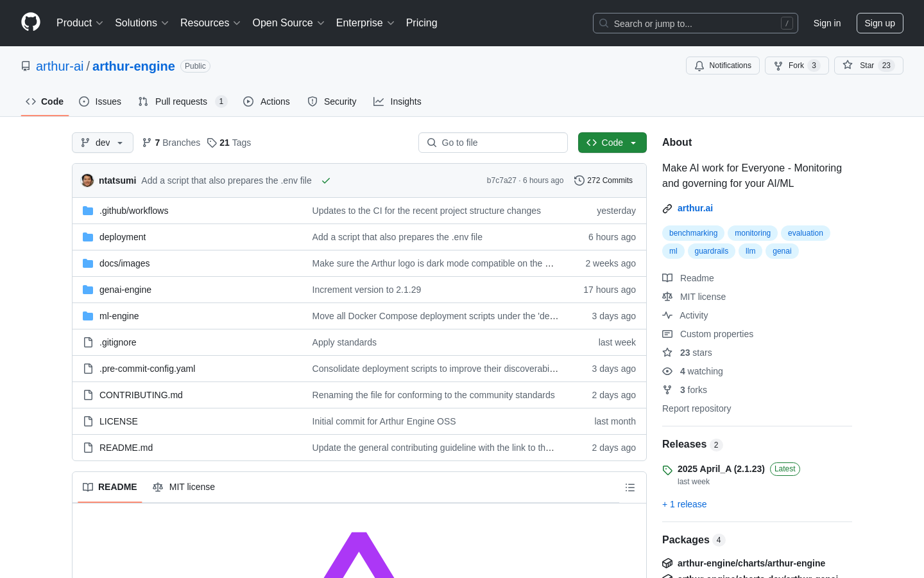Click the star icon beside 23 stars
This screenshot has height=578, width=924.
pyautogui.click(x=667, y=353)
